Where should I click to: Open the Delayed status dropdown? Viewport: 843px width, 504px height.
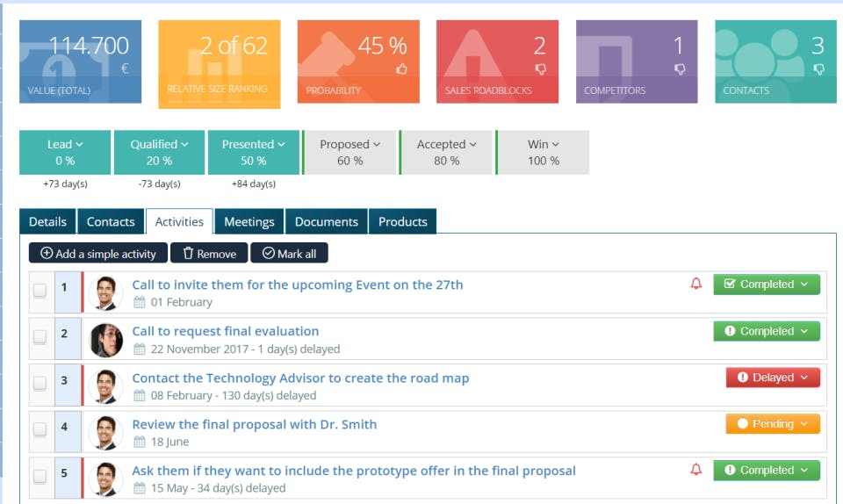coord(773,378)
